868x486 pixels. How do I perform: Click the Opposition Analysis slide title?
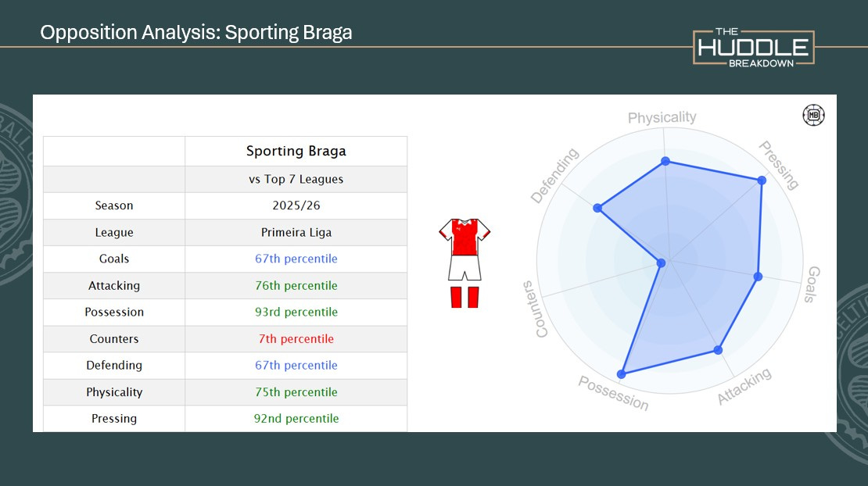click(x=196, y=33)
